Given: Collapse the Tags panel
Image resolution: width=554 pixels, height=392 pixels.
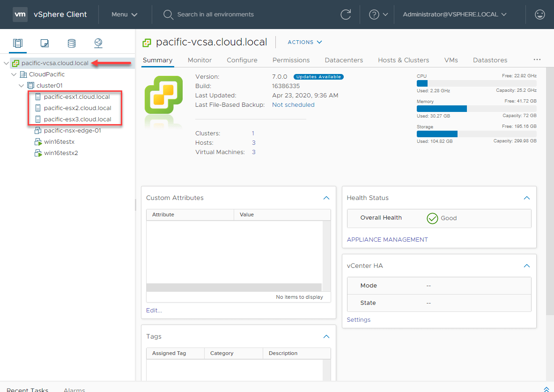Looking at the screenshot, I should pyautogui.click(x=326, y=337).
